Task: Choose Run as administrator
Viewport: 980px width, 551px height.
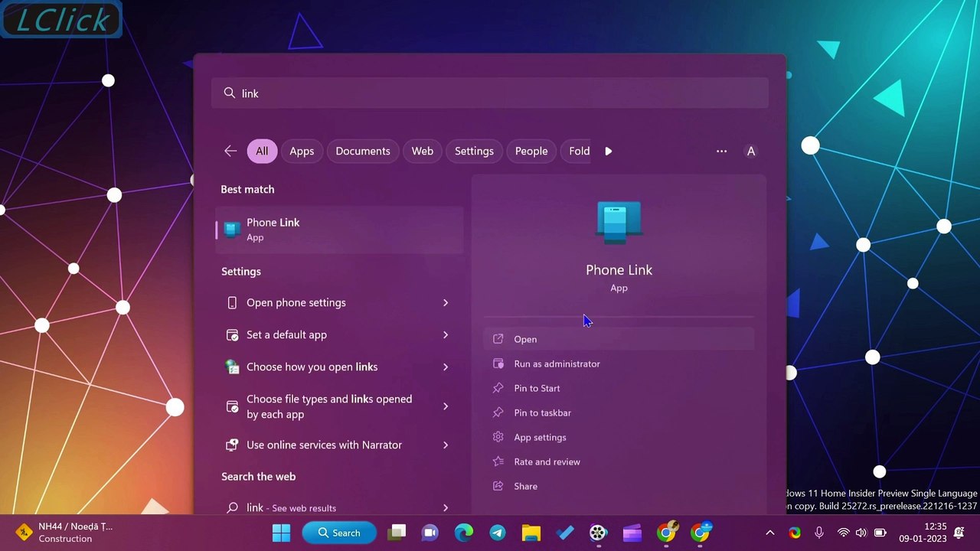Action: 619,364
